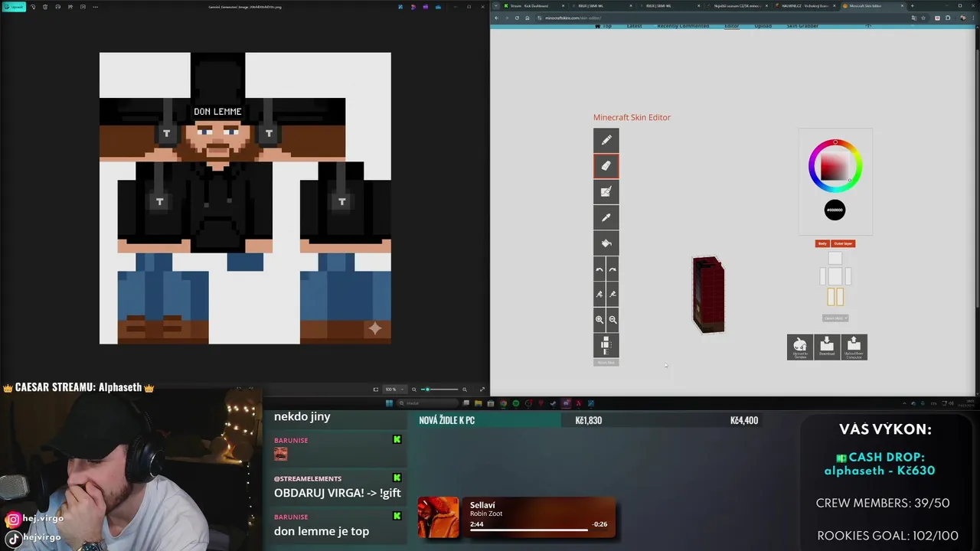Click Upravit button in image viewer

pos(14,7)
